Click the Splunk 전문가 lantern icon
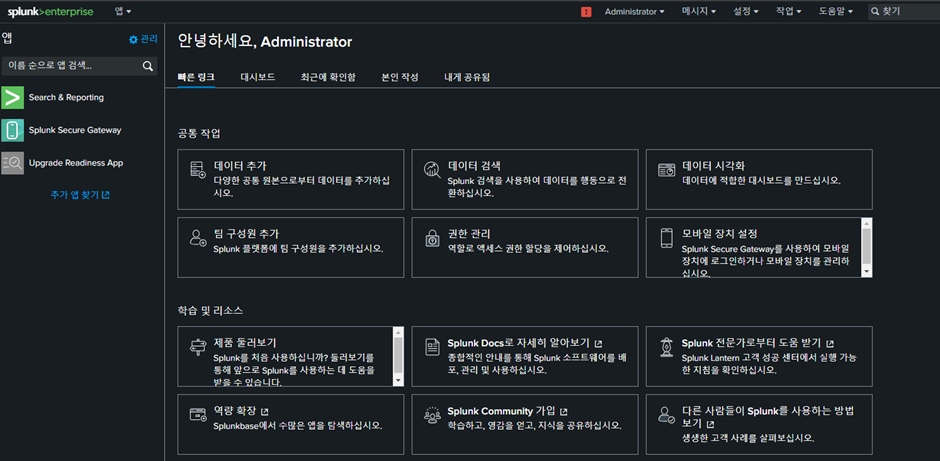The height and width of the screenshot is (461, 940). pyautogui.click(x=666, y=346)
